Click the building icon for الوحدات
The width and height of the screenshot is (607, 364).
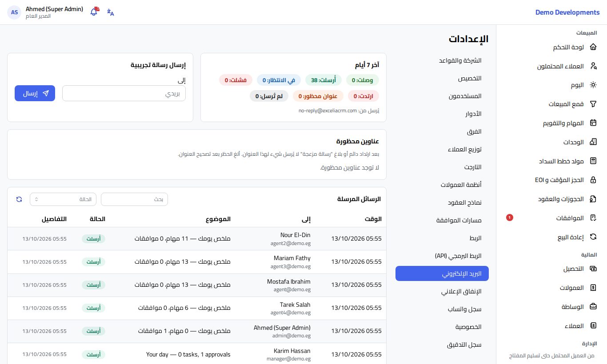click(x=593, y=142)
